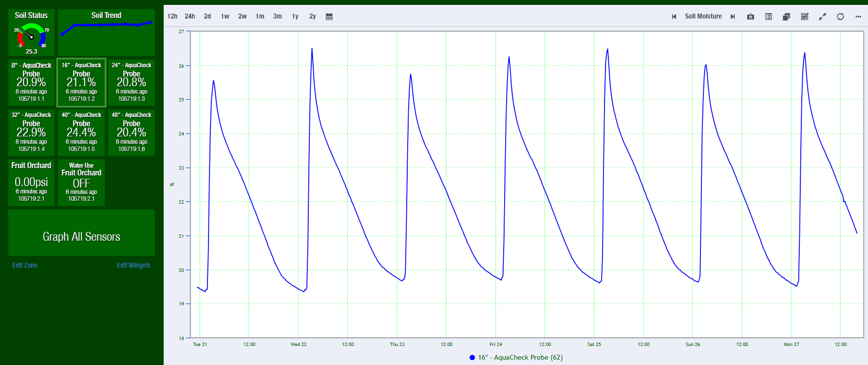The height and width of the screenshot is (365, 868).
Task: Select the 40" AquaCheck Probe widget
Action: click(x=81, y=133)
